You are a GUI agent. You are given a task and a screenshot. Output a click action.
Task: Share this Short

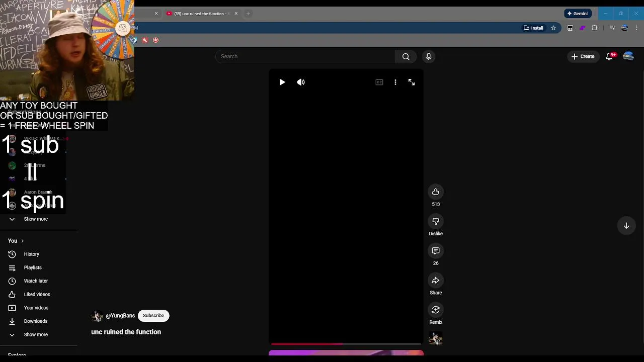(436, 281)
